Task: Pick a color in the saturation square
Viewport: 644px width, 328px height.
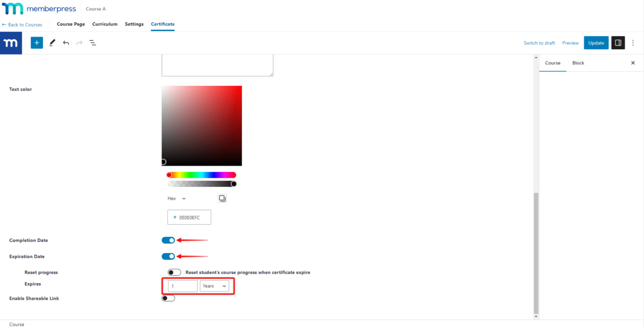Action: coord(202,126)
